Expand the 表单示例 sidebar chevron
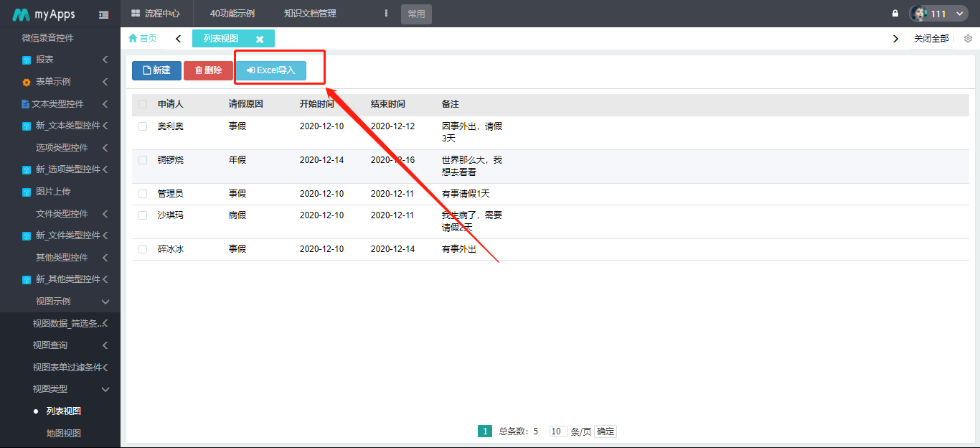 [x=105, y=82]
